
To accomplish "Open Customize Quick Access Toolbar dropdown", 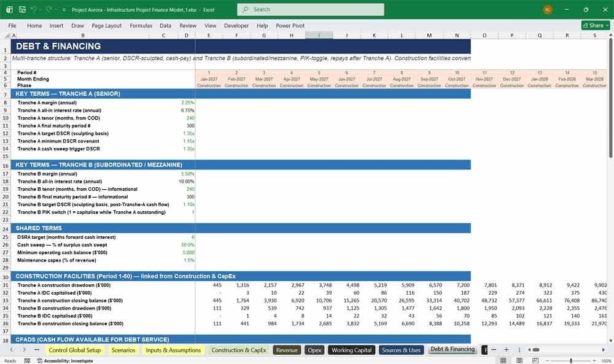I will coord(64,10).
